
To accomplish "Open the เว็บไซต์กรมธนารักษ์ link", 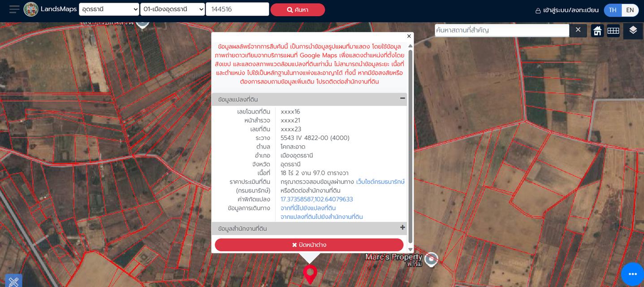I will click(380, 182).
